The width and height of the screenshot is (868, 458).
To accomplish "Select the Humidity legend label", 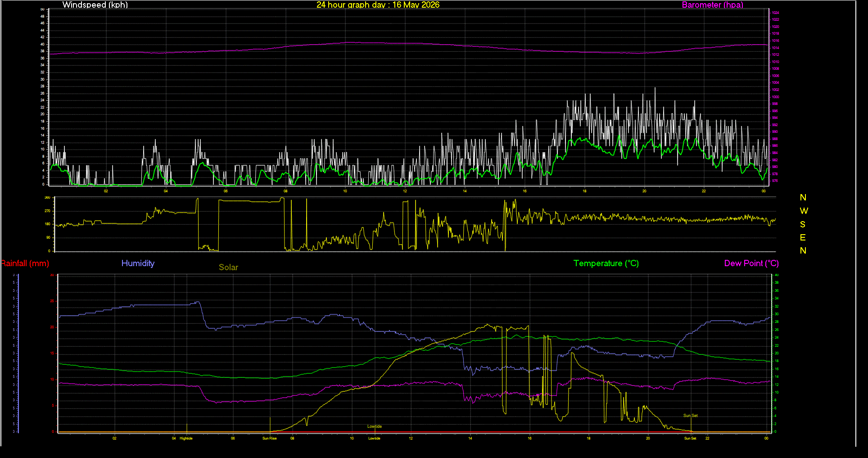I will (138, 263).
